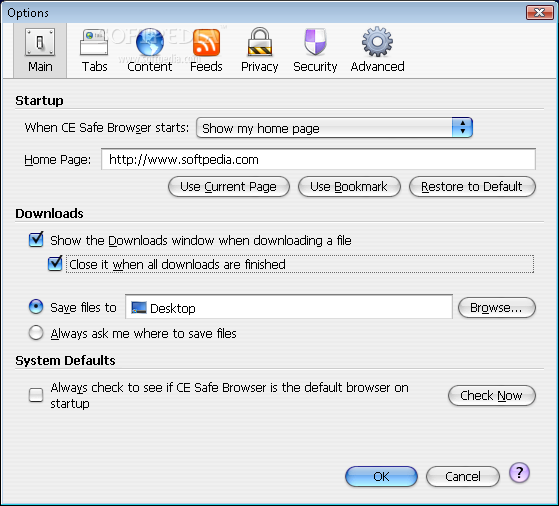The image size is (559, 506).
Task: Click Use Bookmark button
Action: pyautogui.click(x=349, y=186)
